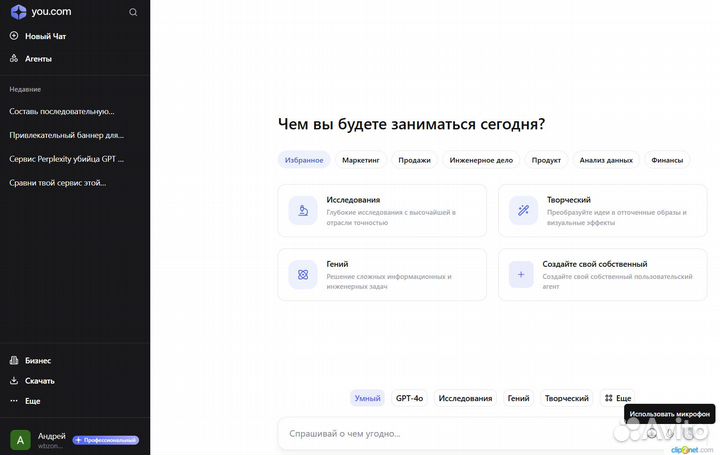Open recent chat Составь последовательную...
Image resolution: width=720 pixels, height=455 pixels.
pos(62,111)
